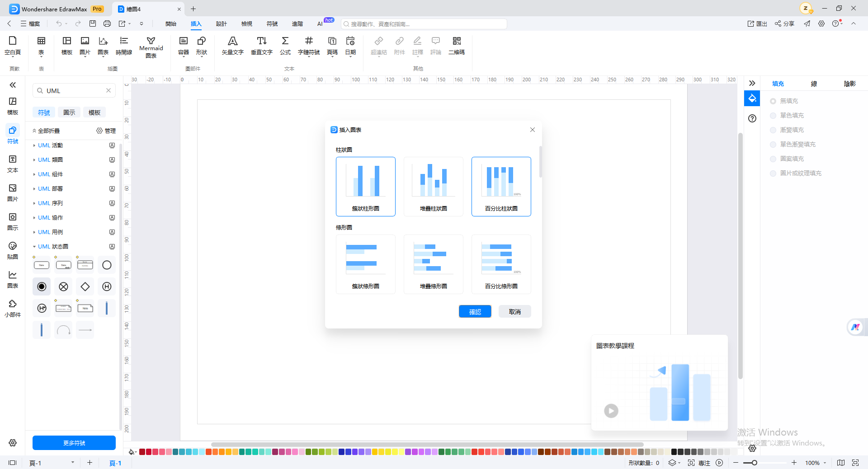Open the stickers (貼圖) sidebar panel
This screenshot has width=868, height=469.
[13, 250]
